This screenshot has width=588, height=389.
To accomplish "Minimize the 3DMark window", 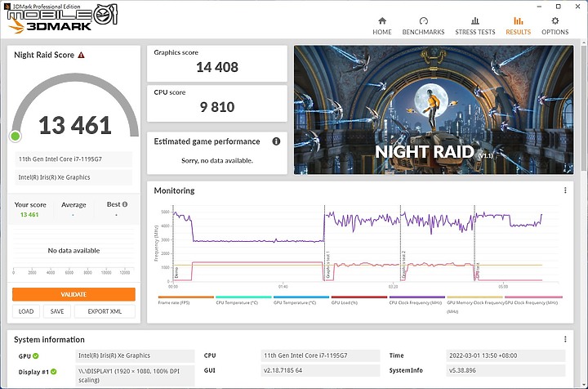I will pyautogui.click(x=539, y=7).
